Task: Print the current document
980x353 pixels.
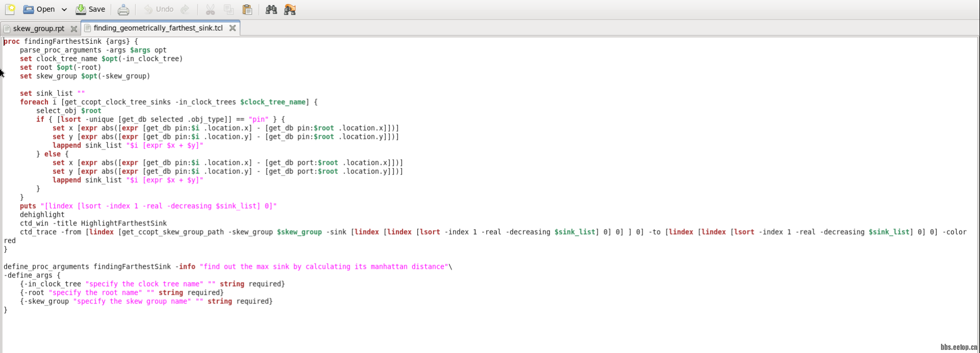Action: click(123, 10)
